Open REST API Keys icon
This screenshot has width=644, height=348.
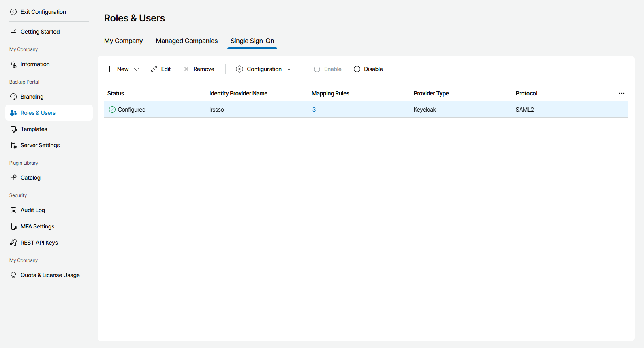click(x=13, y=243)
